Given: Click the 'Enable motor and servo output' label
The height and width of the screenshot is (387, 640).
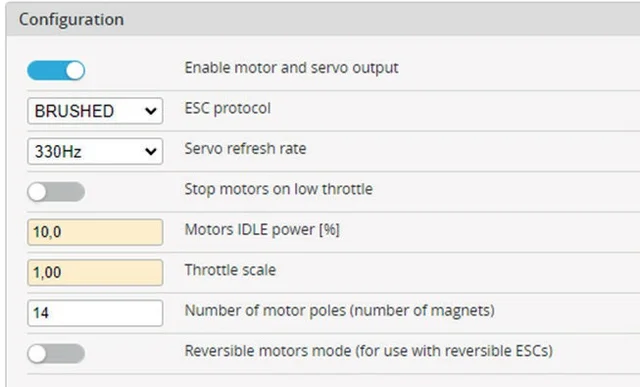Looking at the screenshot, I should [291, 68].
